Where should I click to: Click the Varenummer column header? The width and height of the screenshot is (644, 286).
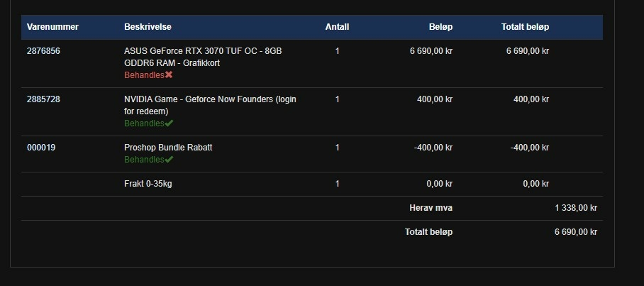pos(52,27)
